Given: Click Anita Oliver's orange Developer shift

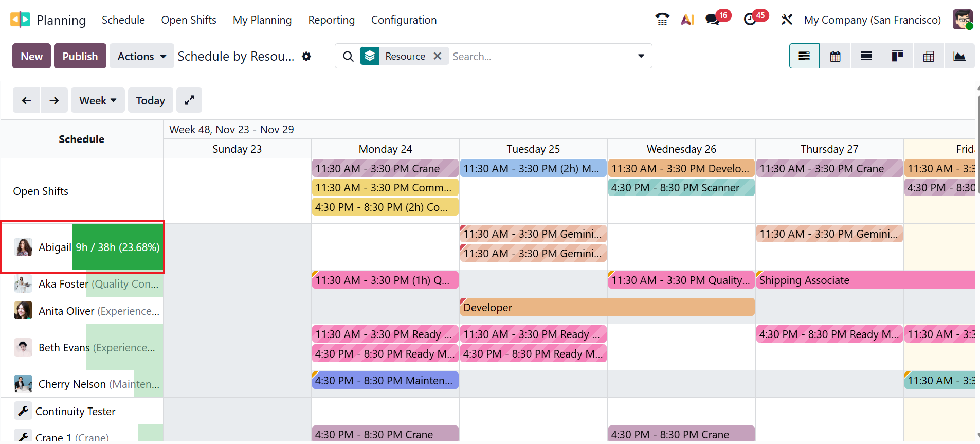Looking at the screenshot, I should click(607, 307).
